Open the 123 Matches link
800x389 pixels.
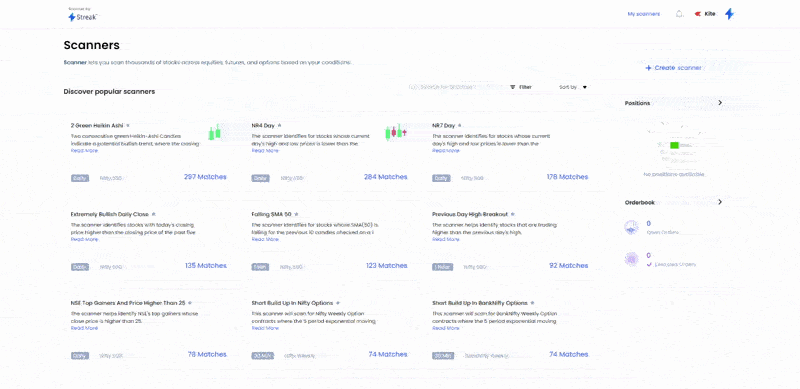386,266
